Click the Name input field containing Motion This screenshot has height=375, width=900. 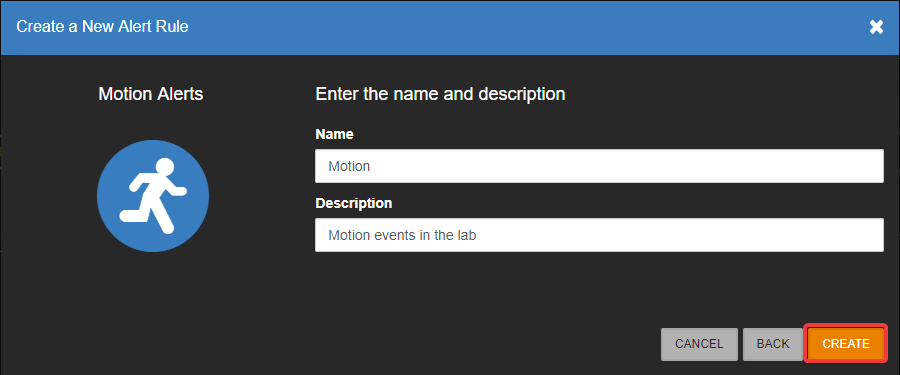click(x=599, y=166)
